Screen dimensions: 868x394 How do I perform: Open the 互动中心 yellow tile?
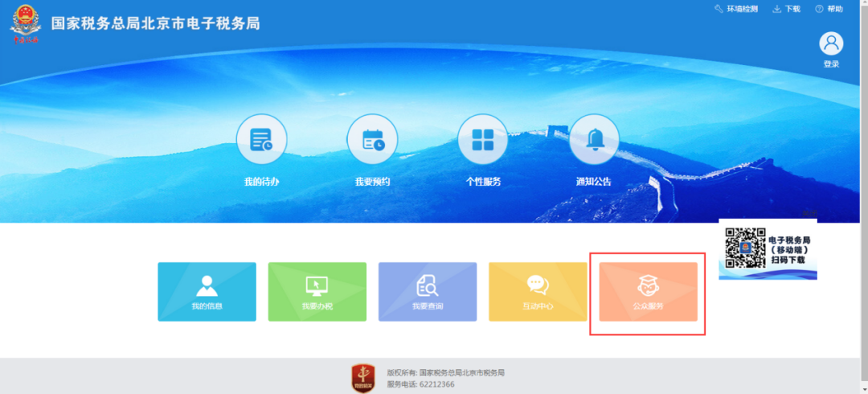[538, 292]
